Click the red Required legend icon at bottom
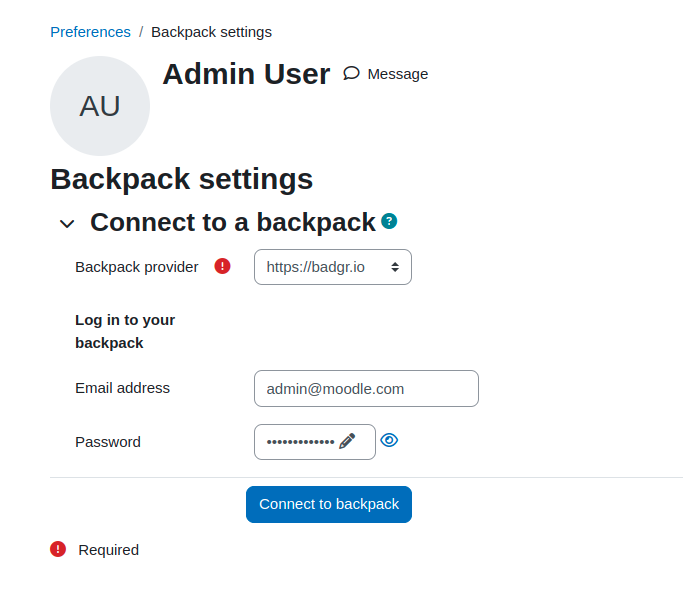683x592 pixels. click(x=58, y=549)
